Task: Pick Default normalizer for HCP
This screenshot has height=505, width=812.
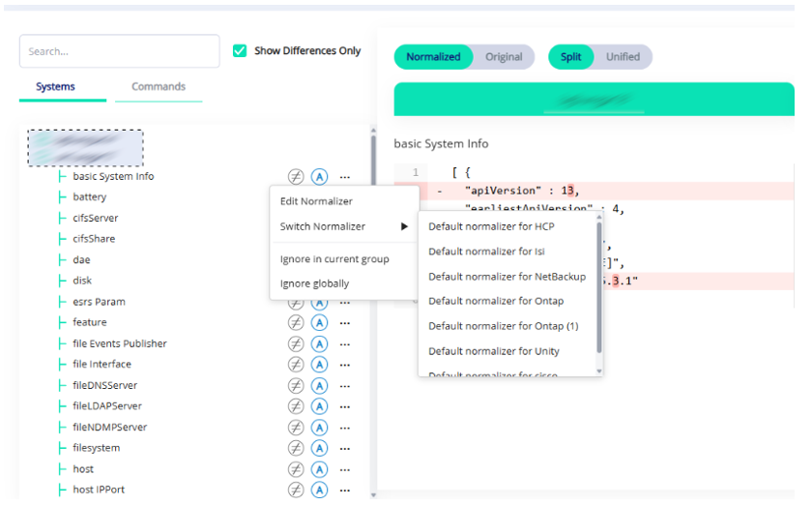Action: (491, 226)
